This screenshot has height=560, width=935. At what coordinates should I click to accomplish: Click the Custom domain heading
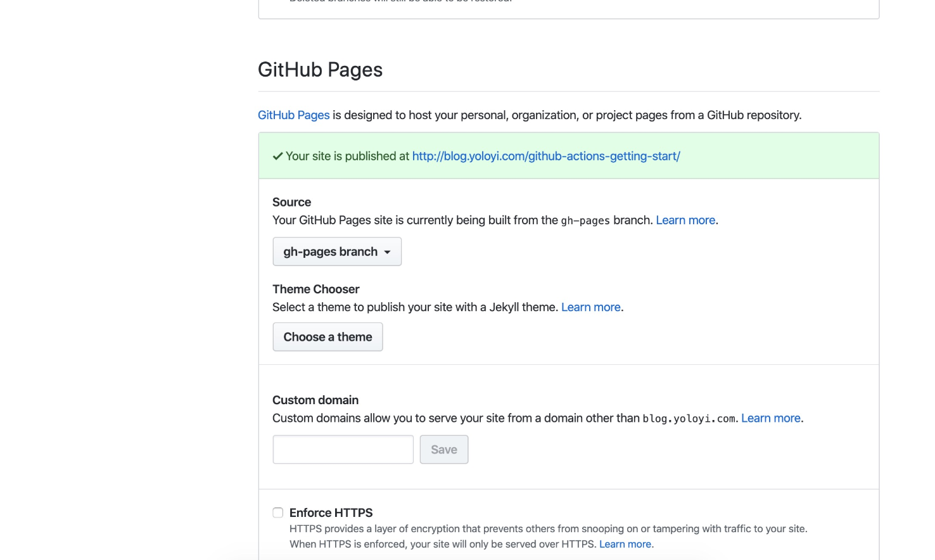[x=315, y=400]
